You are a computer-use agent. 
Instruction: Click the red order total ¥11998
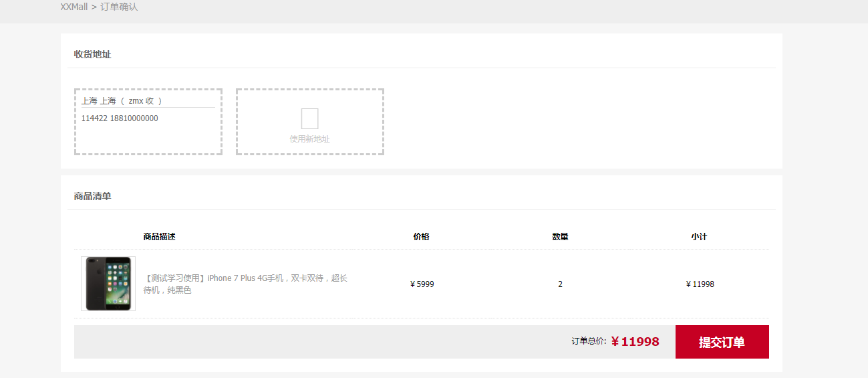coord(635,342)
